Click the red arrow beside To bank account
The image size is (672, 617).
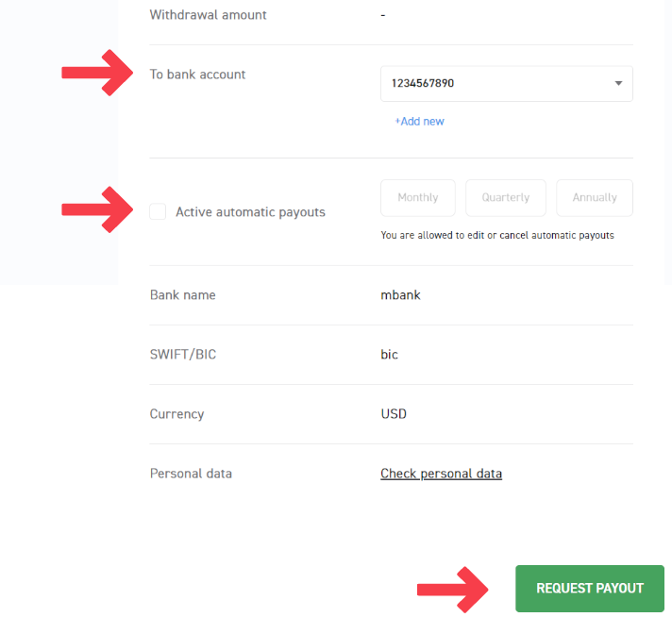(x=98, y=74)
